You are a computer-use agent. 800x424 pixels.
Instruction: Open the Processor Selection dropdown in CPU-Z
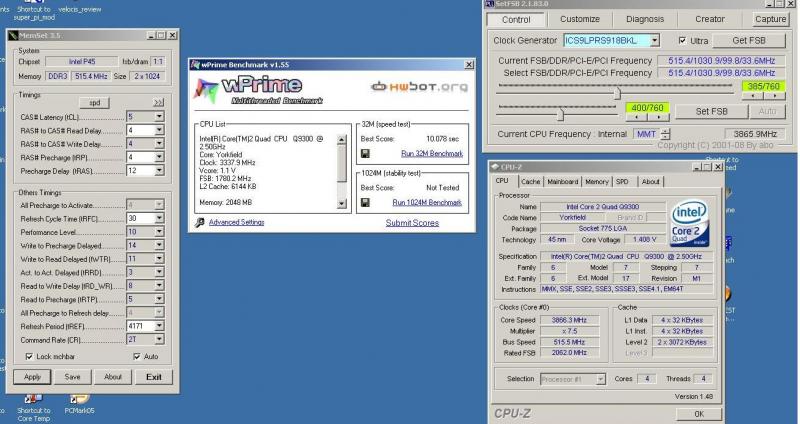click(601, 379)
